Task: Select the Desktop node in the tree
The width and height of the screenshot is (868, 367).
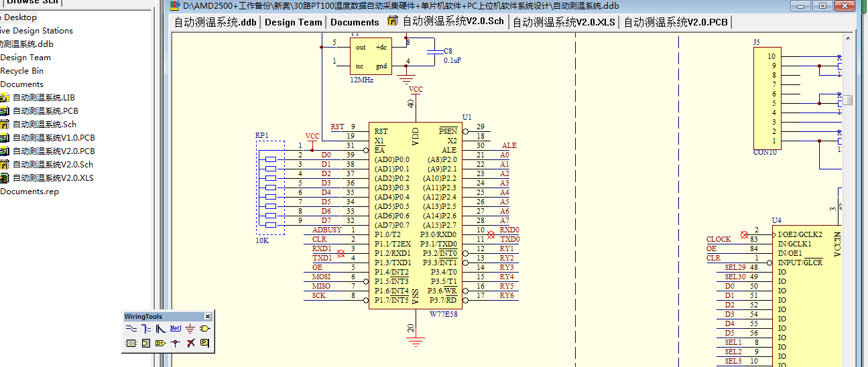Action: tap(20, 17)
